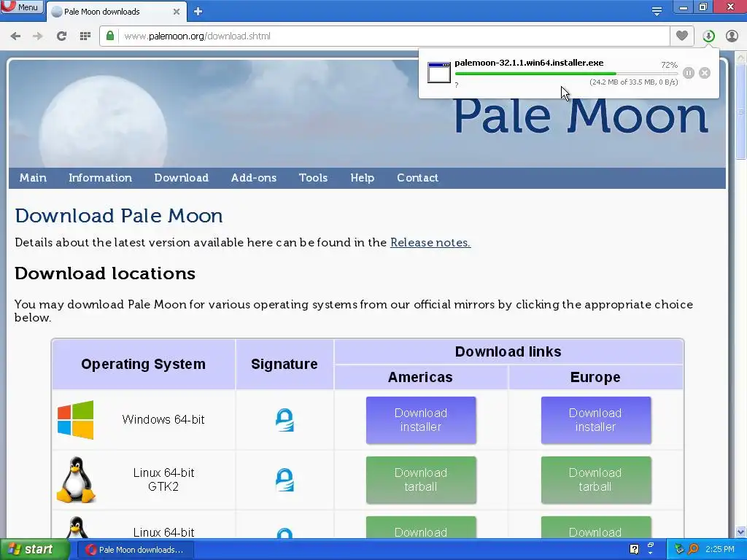Viewport: 747px width, 560px height.
Task: Open the Tools navigation item
Action: [313, 178]
